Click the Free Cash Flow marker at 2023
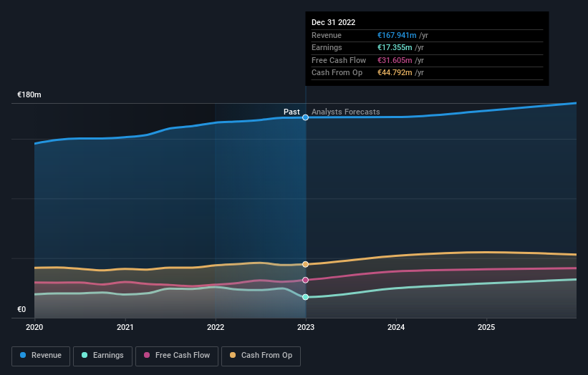This screenshot has width=588, height=375. click(306, 281)
